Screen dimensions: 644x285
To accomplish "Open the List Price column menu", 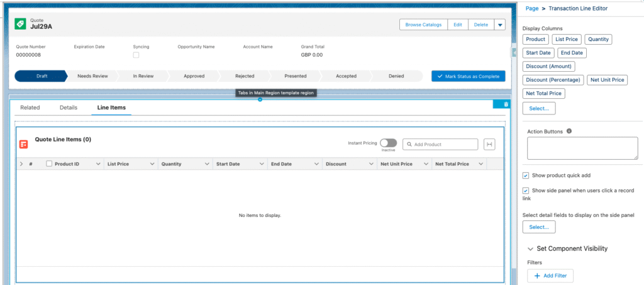I will [152, 164].
